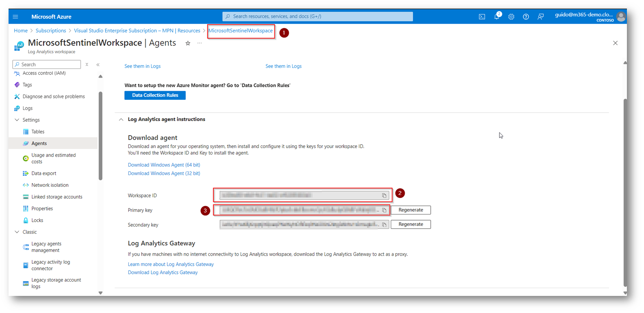The width and height of the screenshot is (644, 313).
Task: Open the feedback icon in the top bar
Action: [x=541, y=17]
